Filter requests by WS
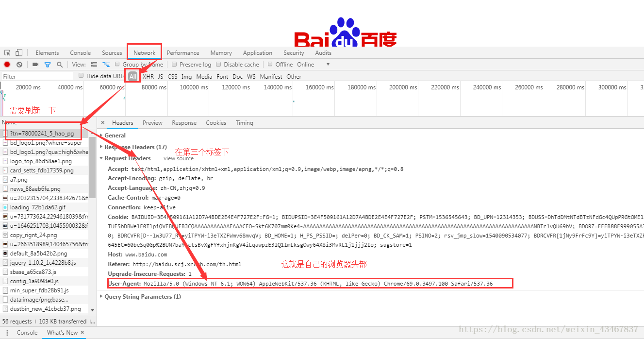 [x=251, y=77]
